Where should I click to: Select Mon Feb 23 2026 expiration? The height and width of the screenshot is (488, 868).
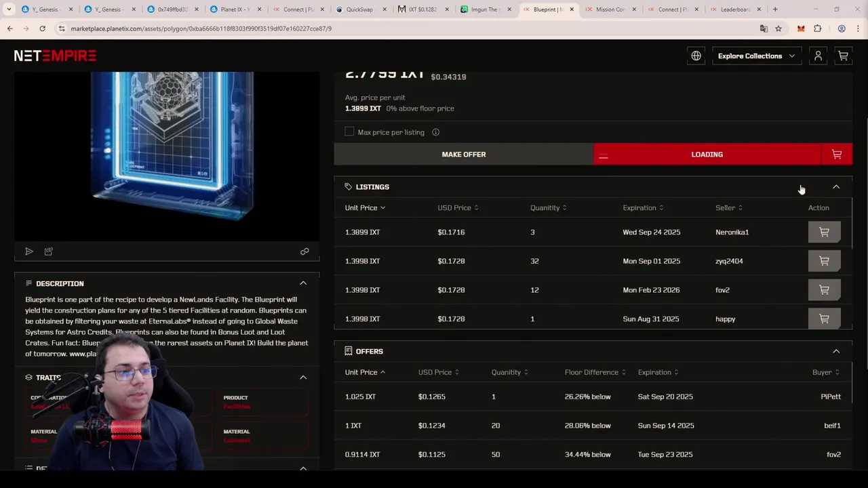(x=651, y=290)
